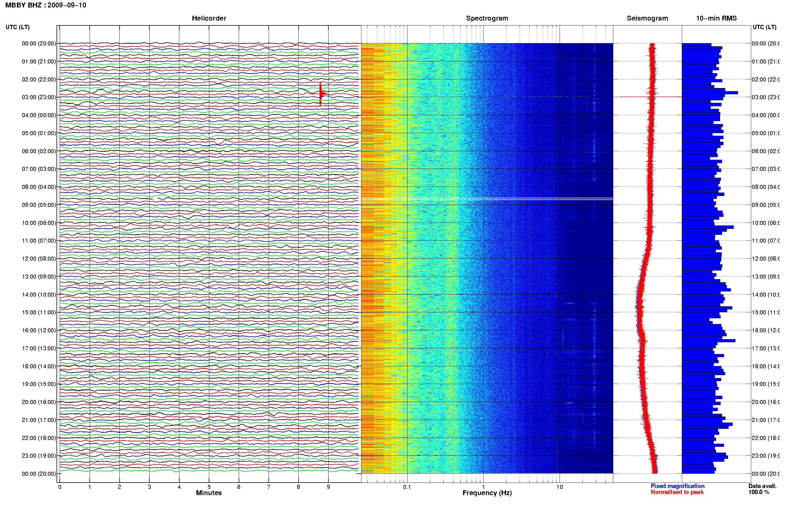The height and width of the screenshot is (508, 812).
Task: Click the right 'UTC (LT)' axis label
Action: pos(764,27)
